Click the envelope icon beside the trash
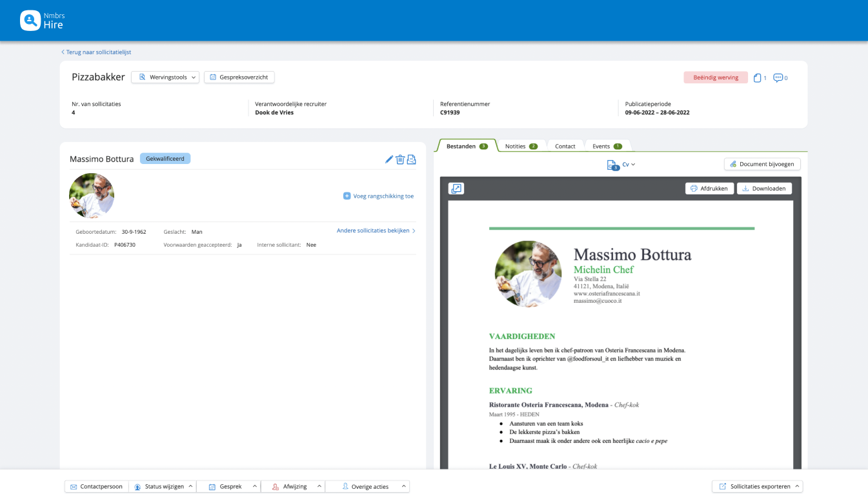Viewport: 868px width, 494px height. click(x=411, y=160)
